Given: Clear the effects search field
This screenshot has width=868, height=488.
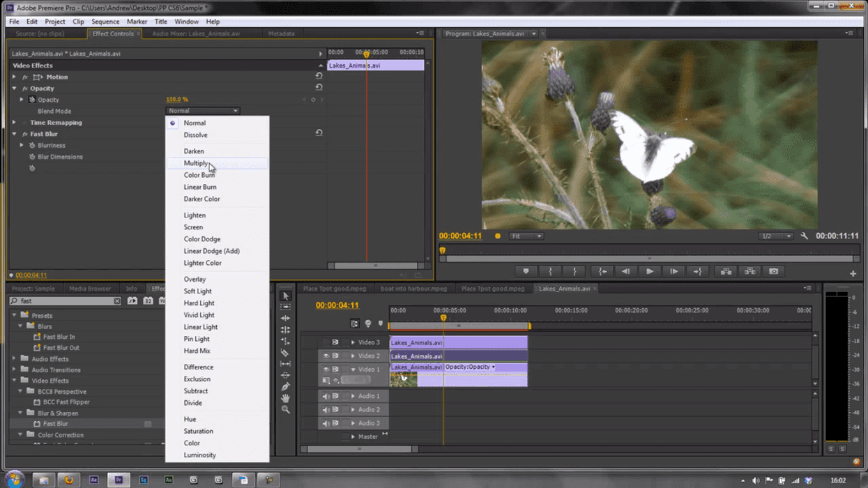Looking at the screenshot, I should (x=116, y=301).
